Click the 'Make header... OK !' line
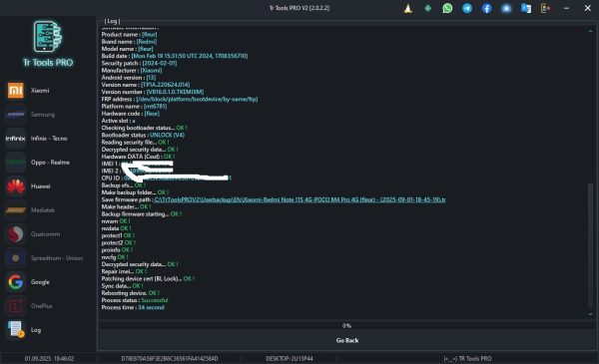The height and width of the screenshot is (364, 599). pos(127,206)
